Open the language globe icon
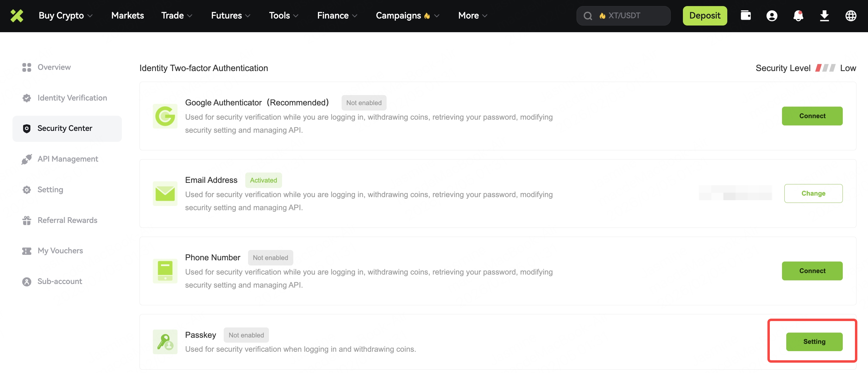The image size is (868, 373). tap(850, 15)
